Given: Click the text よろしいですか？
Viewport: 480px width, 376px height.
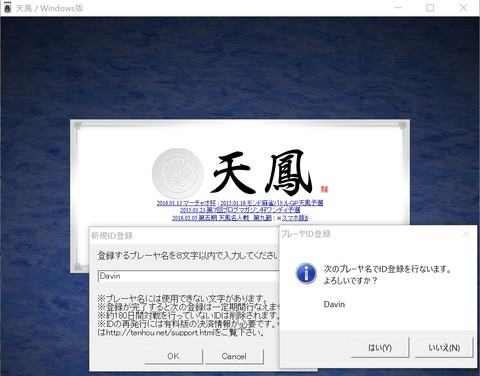Looking at the screenshot, I should (x=350, y=281).
